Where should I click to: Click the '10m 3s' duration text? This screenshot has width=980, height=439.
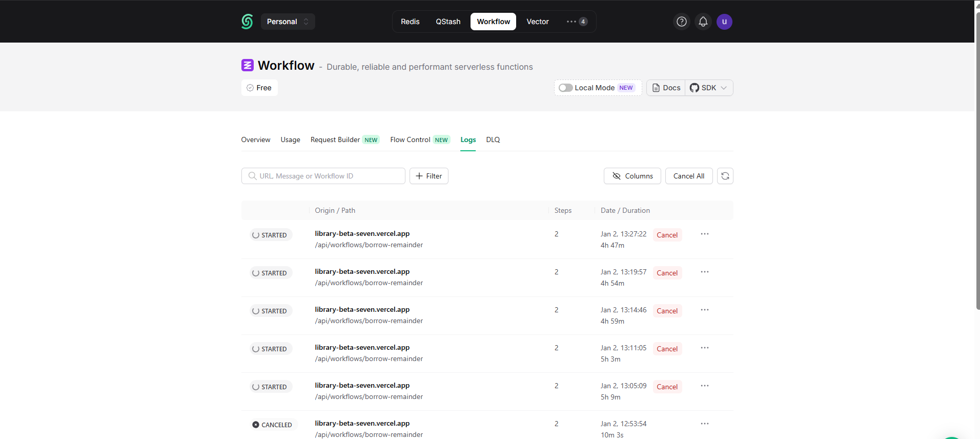(x=612, y=435)
